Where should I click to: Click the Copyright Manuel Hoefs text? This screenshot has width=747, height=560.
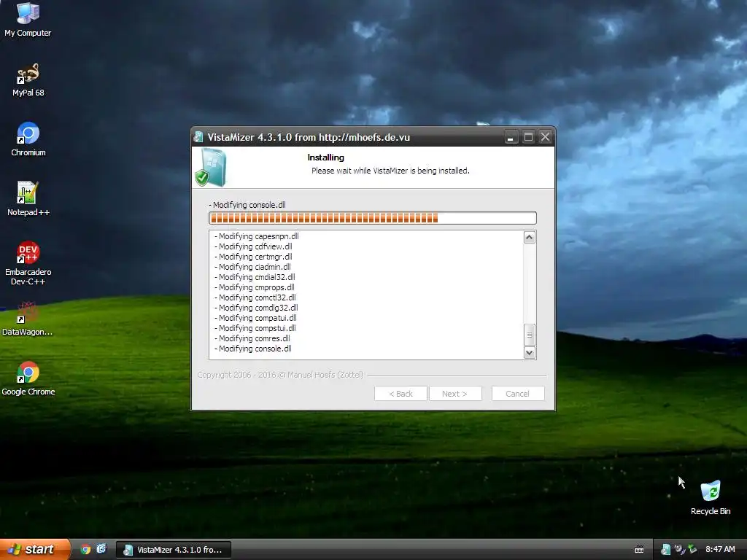pos(280,375)
